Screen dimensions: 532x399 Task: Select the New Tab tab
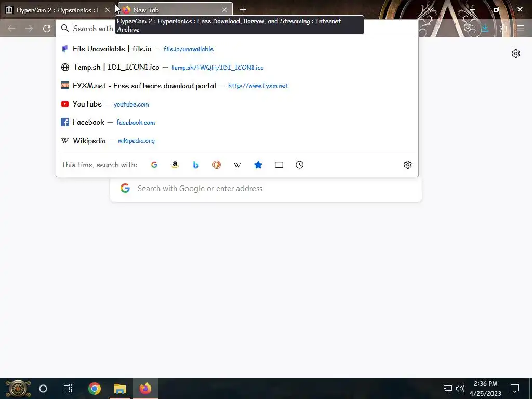point(175,10)
